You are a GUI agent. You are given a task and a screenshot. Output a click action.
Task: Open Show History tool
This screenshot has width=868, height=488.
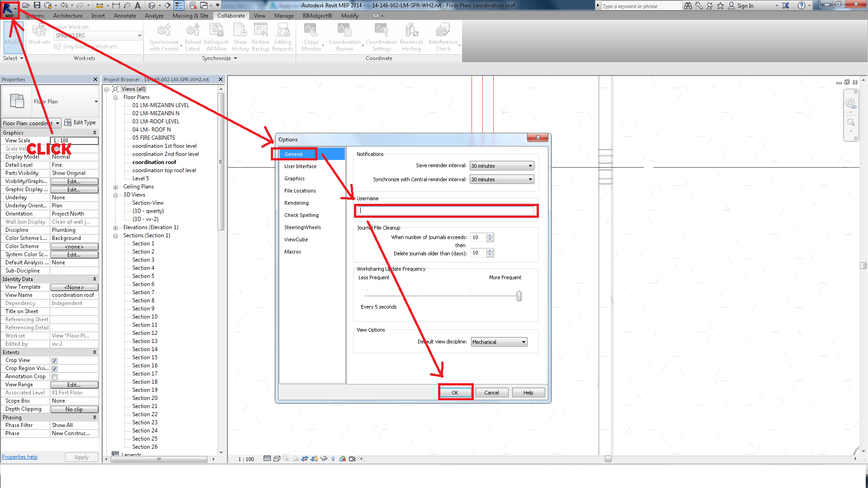(240, 36)
